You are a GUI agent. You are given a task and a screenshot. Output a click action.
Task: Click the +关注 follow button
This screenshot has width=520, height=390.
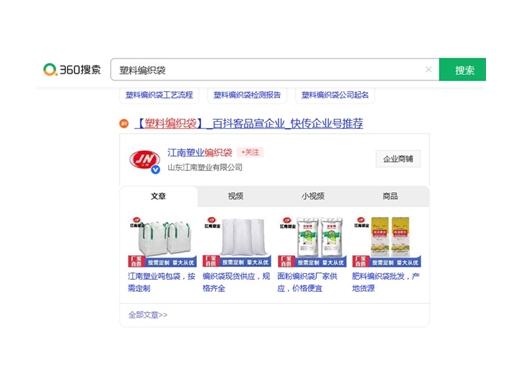[250, 152]
